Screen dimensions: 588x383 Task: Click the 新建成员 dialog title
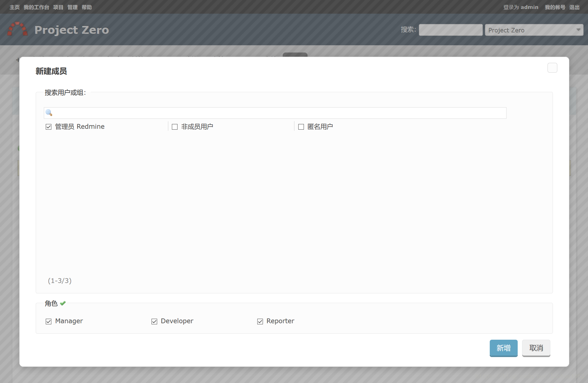point(51,71)
